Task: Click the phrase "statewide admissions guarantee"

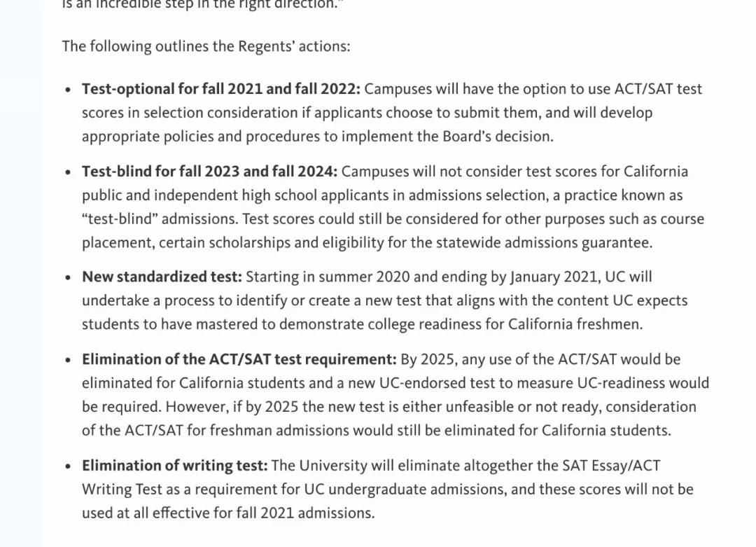Action: [x=542, y=242]
